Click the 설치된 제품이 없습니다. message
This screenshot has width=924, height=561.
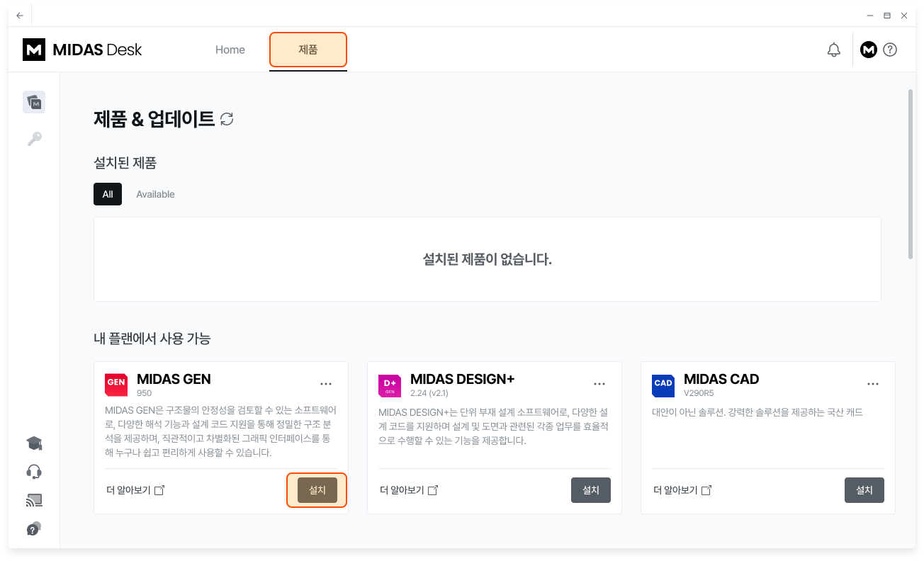[488, 259]
